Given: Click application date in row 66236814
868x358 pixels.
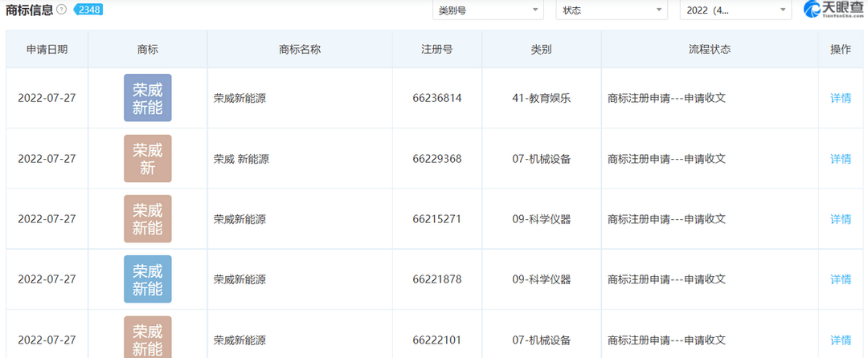Looking at the screenshot, I should [47, 99].
